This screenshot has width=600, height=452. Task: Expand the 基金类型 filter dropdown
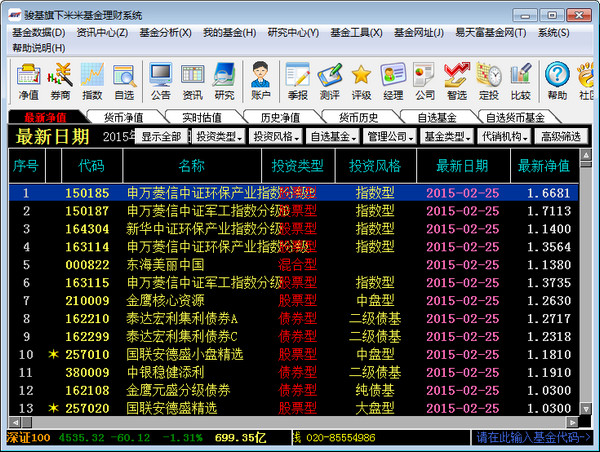click(447, 136)
